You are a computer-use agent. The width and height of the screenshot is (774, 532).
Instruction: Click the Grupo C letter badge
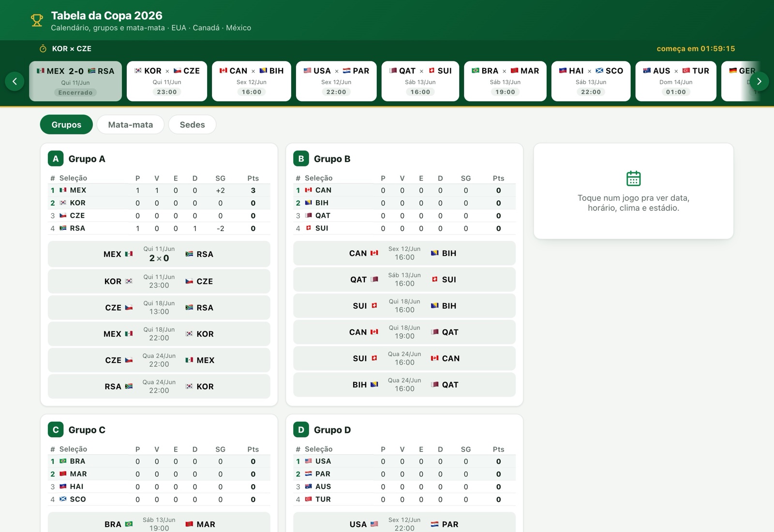pyautogui.click(x=56, y=429)
